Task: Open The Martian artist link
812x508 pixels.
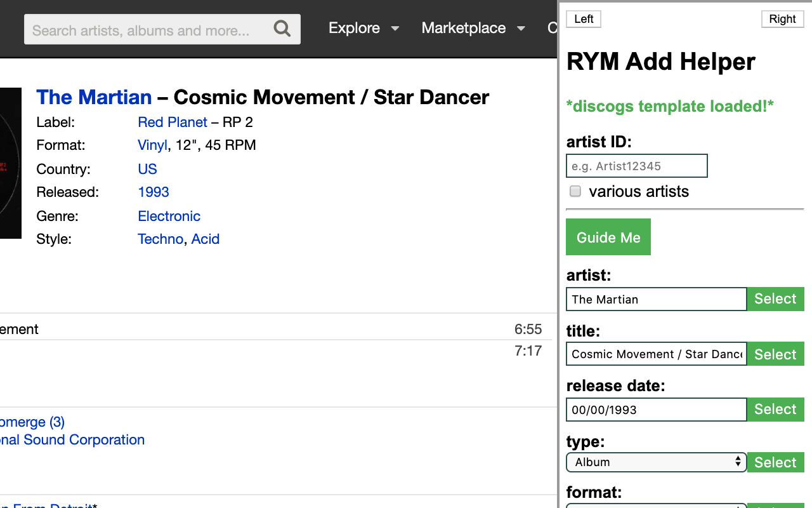Action: coord(94,97)
